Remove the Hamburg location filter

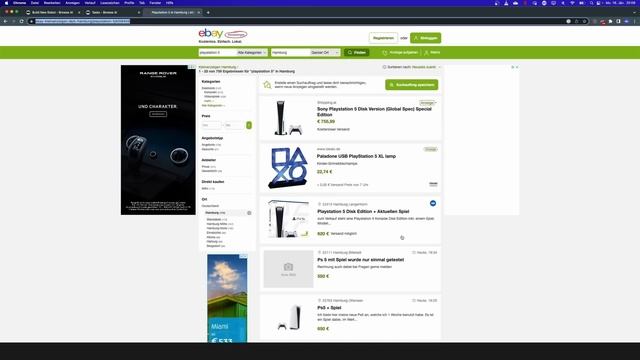pos(249,213)
